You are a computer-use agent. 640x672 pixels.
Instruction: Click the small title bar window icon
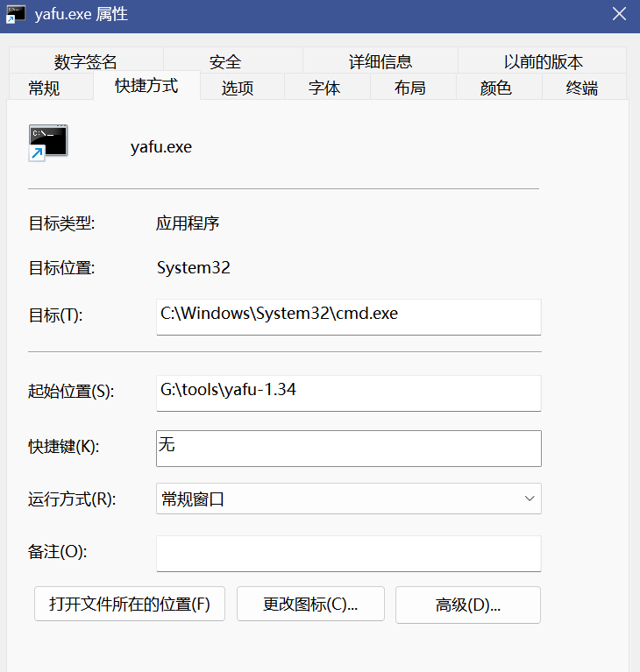[16, 12]
